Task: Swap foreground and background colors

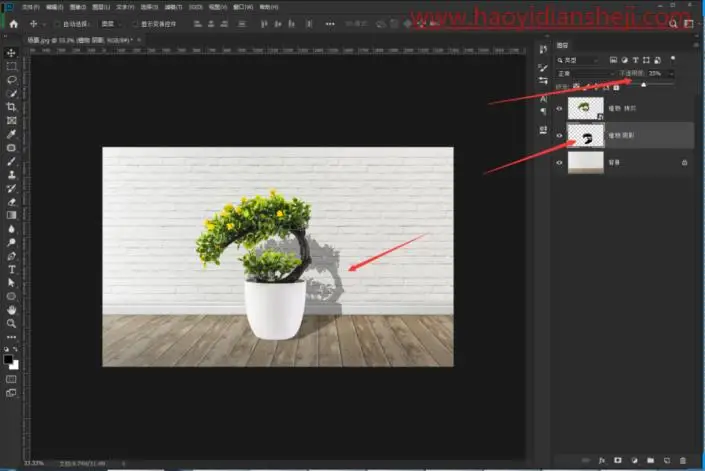Action: [16, 349]
